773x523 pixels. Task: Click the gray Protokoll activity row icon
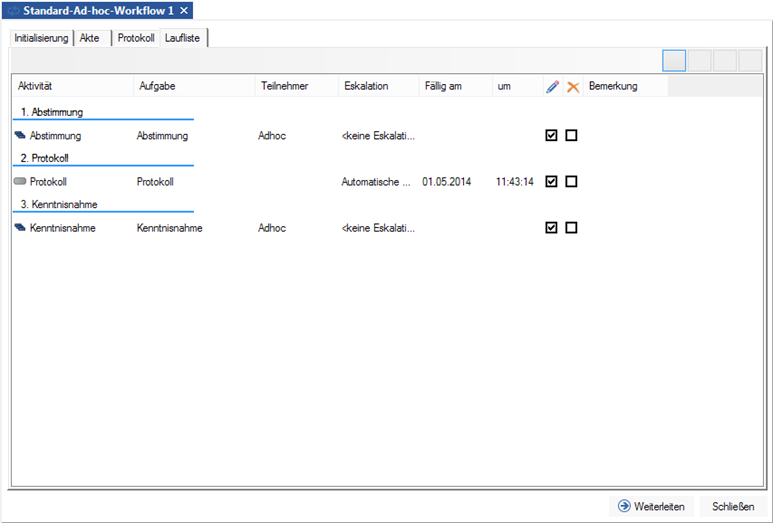point(20,182)
